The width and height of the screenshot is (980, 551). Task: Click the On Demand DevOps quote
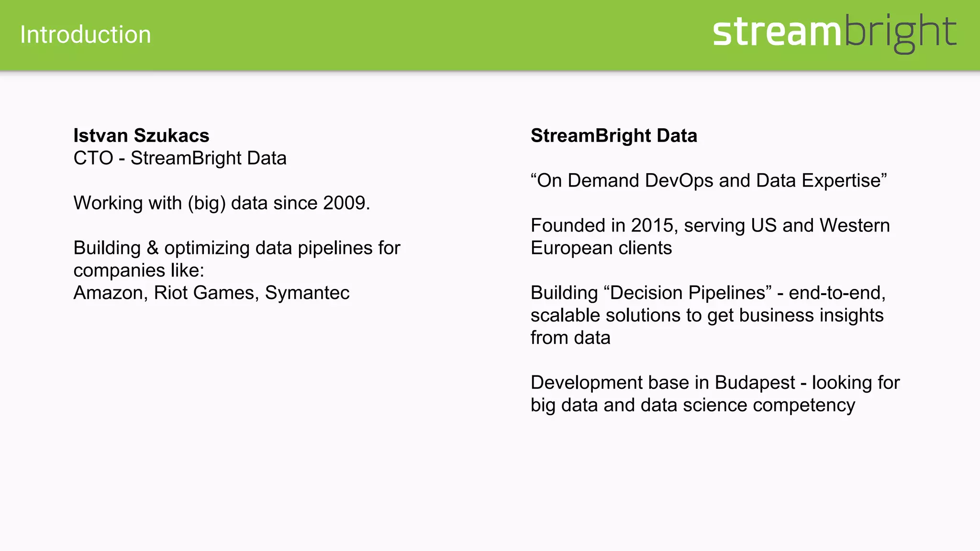[709, 181]
